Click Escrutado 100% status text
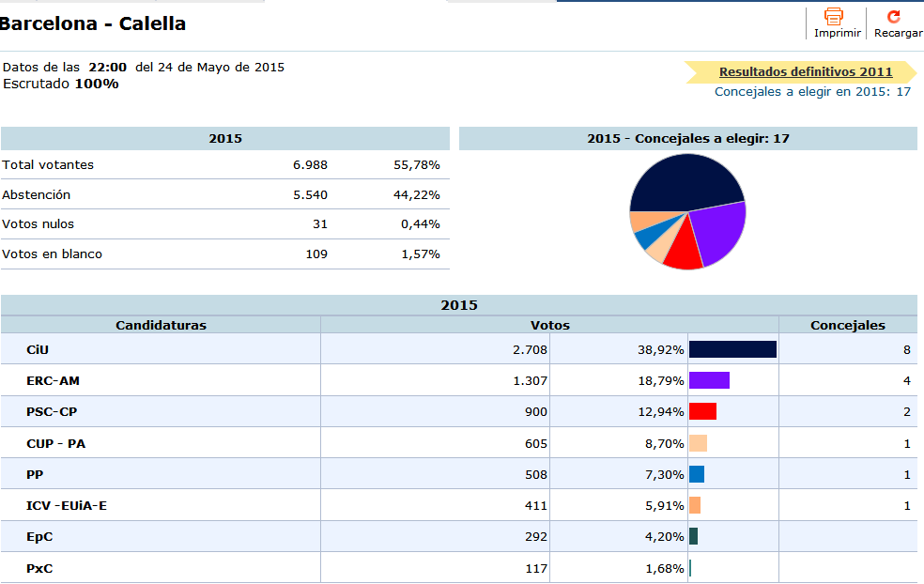 coord(61,84)
